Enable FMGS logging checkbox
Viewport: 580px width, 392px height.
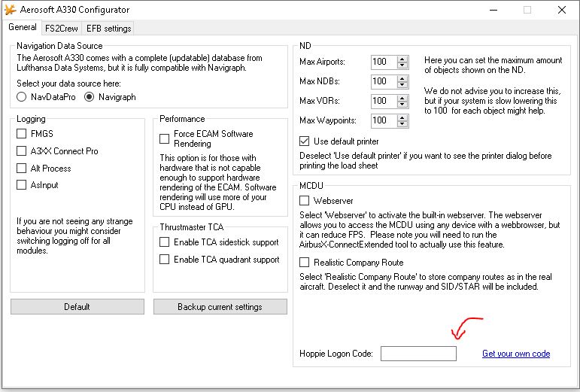coord(22,133)
